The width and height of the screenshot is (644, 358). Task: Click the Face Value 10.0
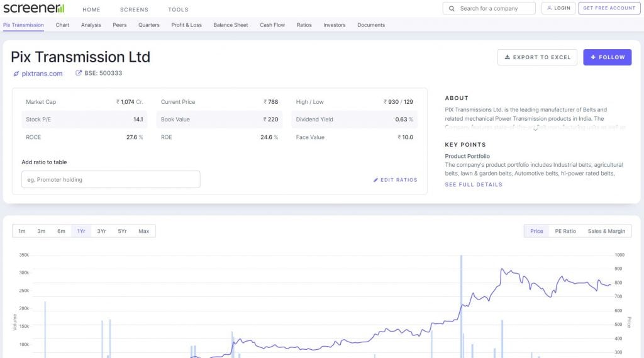(406, 137)
